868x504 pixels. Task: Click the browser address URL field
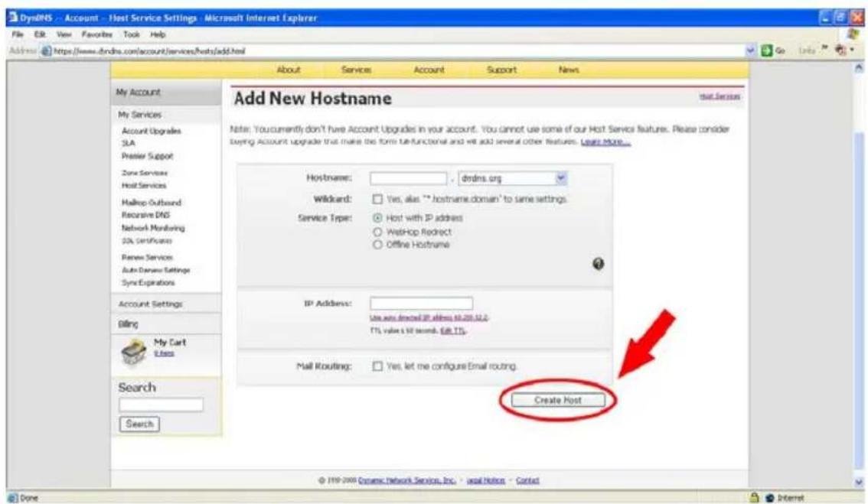(x=393, y=51)
